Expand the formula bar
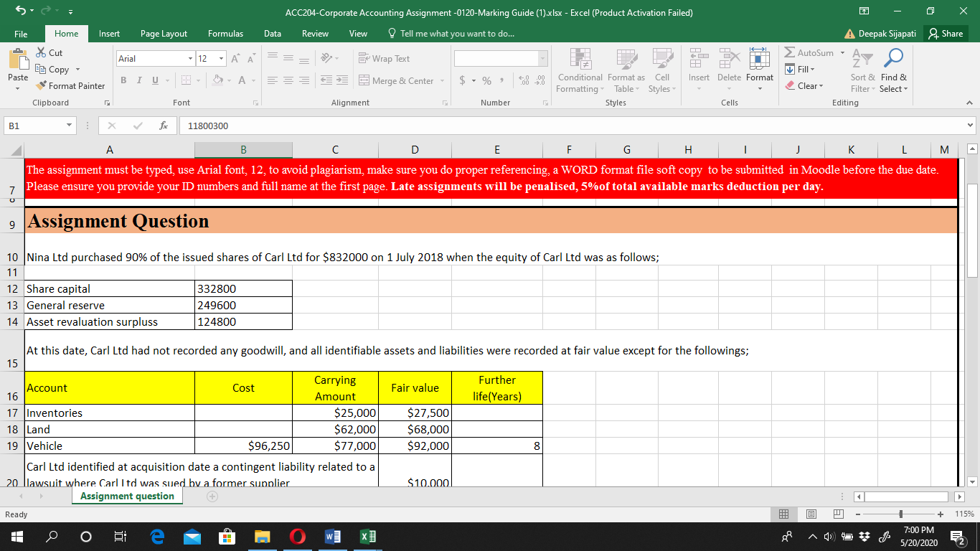Screen dimensions: 980x551 tap(971, 126)
